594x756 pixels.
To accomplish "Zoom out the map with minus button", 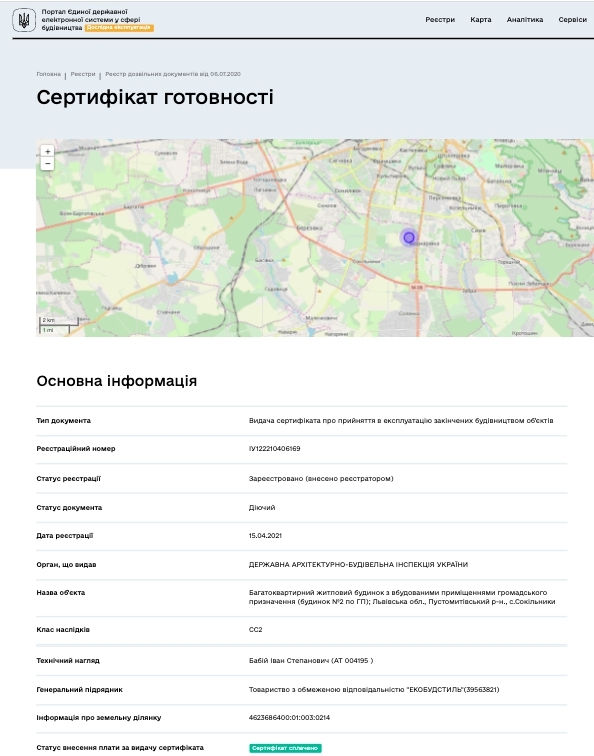I will (x=47, y=164).
